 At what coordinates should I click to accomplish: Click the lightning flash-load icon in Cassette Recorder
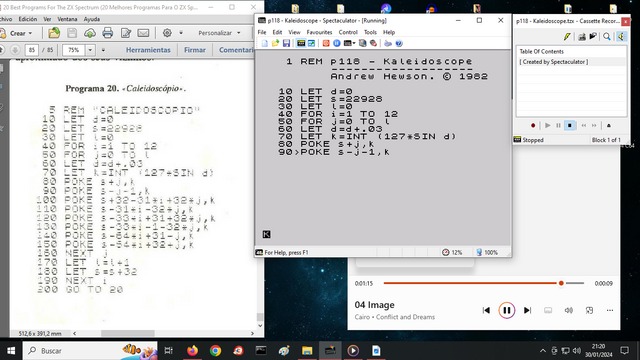click(567, 37)
